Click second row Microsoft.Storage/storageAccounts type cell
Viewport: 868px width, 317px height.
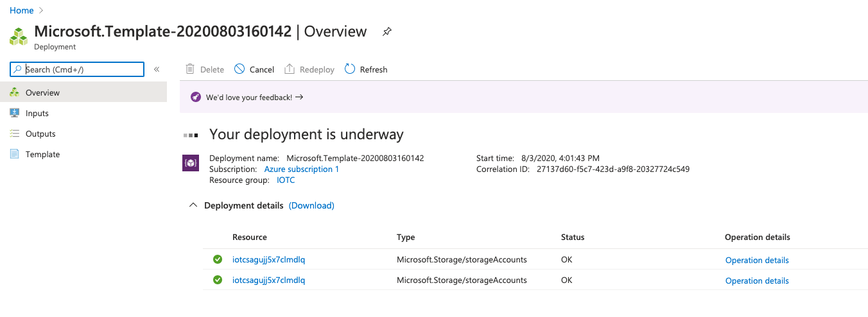(462, 280)
